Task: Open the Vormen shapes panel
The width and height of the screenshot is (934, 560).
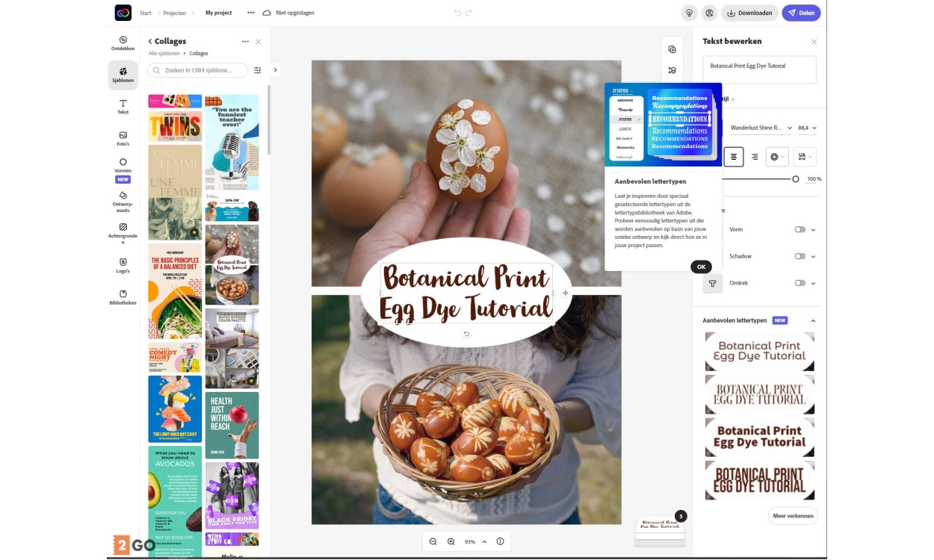Action: click(x=123, y=166)
